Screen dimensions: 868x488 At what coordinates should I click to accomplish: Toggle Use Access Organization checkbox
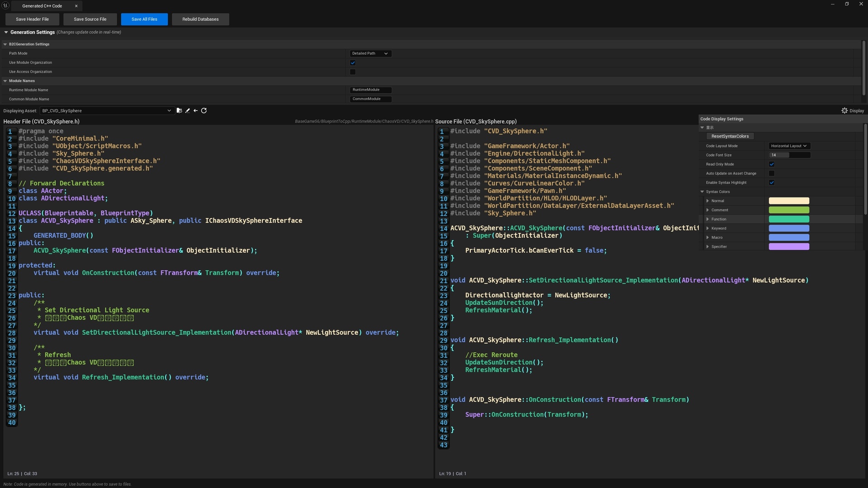[x=353, y=71]
